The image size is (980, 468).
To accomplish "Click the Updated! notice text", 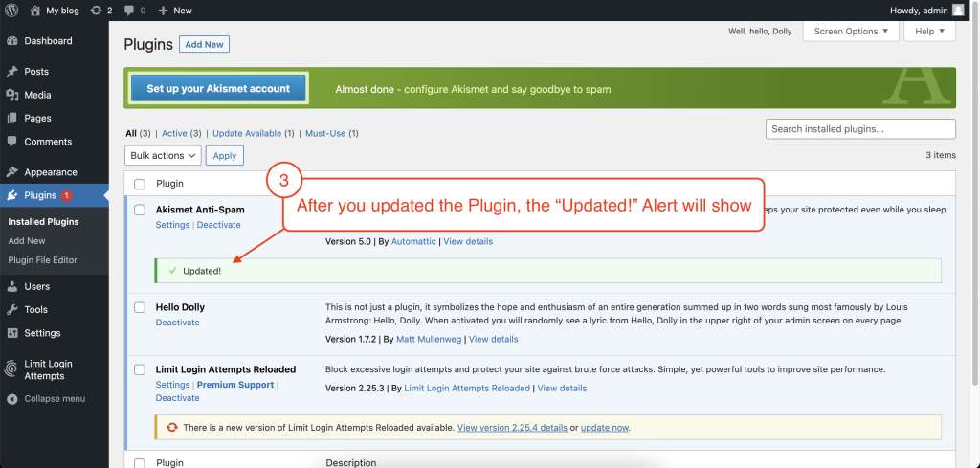I will pyautogui.click(x=202, y=271).
